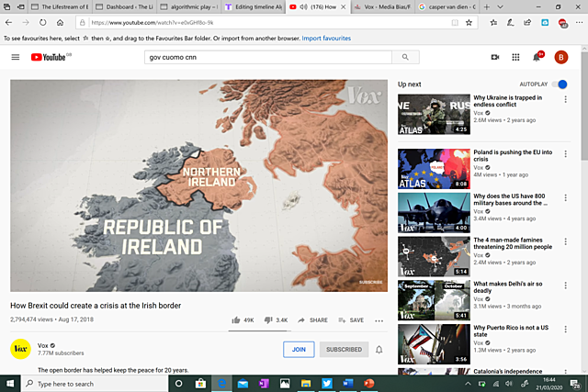Open Puerto Rico flag thumbnail
This screenshot has height=392, width=588.
[x=434, y=344]
